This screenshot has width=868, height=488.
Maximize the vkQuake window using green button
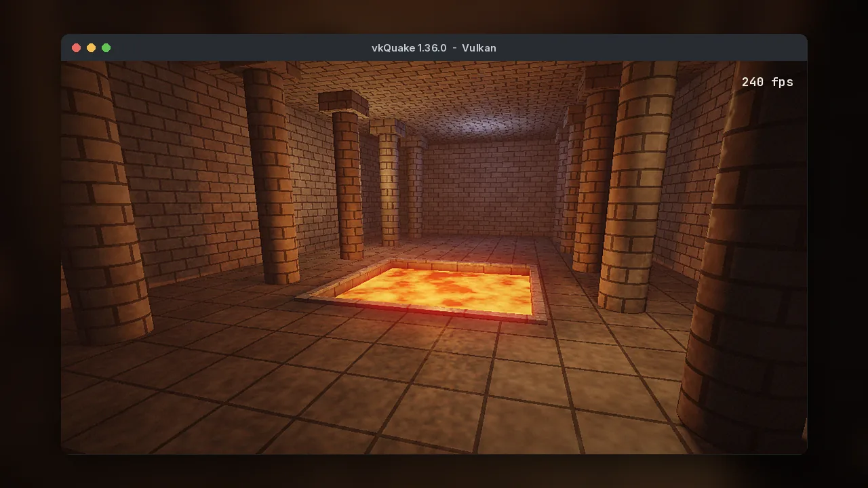pos(106,47)
